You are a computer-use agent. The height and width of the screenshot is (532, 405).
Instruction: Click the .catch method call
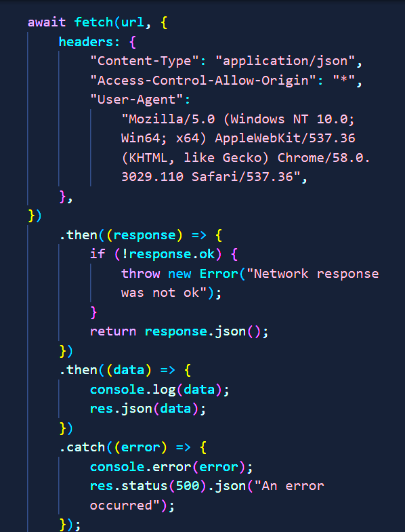click(x=83, y=447)
